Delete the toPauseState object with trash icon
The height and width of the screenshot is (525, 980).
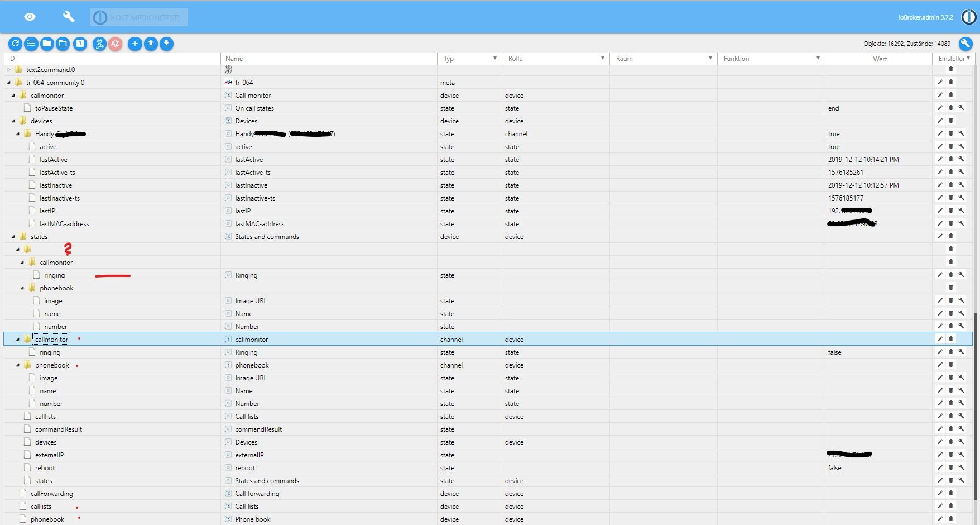click(x=951, y=108)
